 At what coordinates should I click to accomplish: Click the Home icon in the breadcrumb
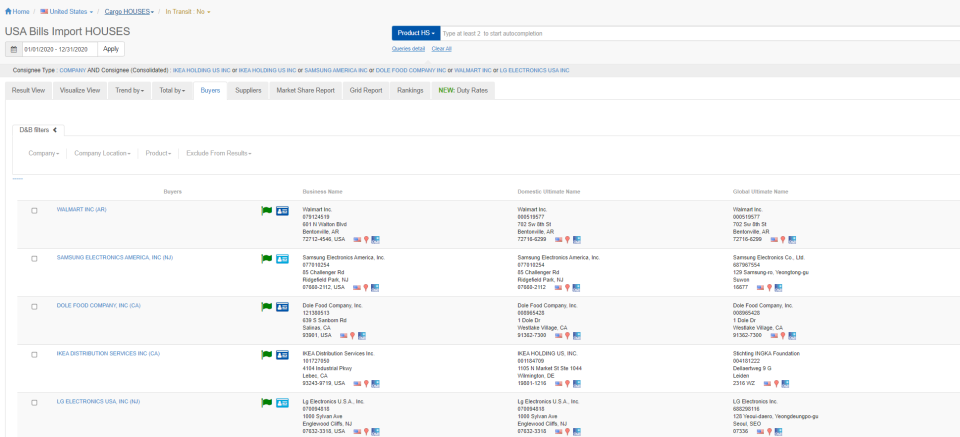(x=8, y=11)
